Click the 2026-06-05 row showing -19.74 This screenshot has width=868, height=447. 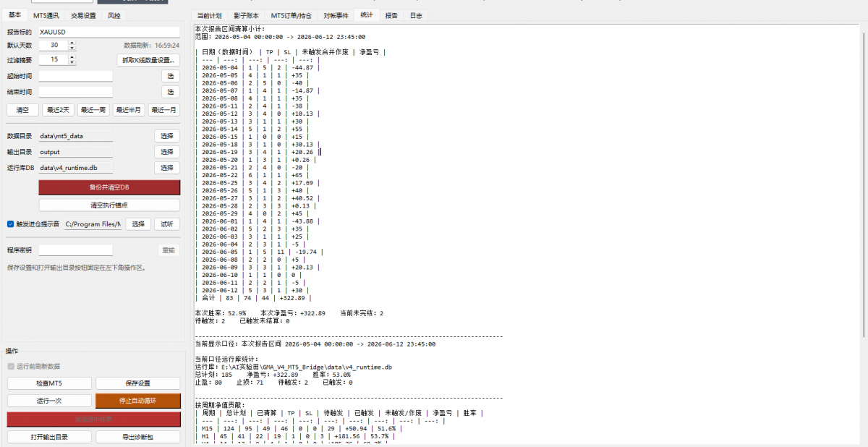pyautogui.click(x=258, y=252)
